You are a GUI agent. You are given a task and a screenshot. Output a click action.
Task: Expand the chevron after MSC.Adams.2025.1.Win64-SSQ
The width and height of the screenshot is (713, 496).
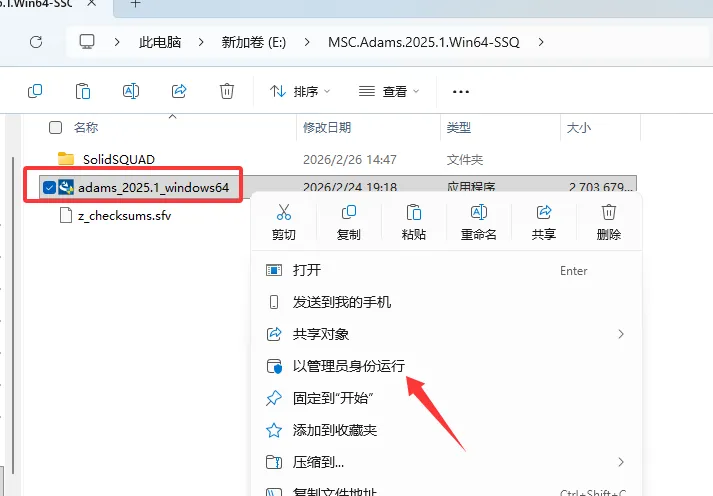(541, 42)
